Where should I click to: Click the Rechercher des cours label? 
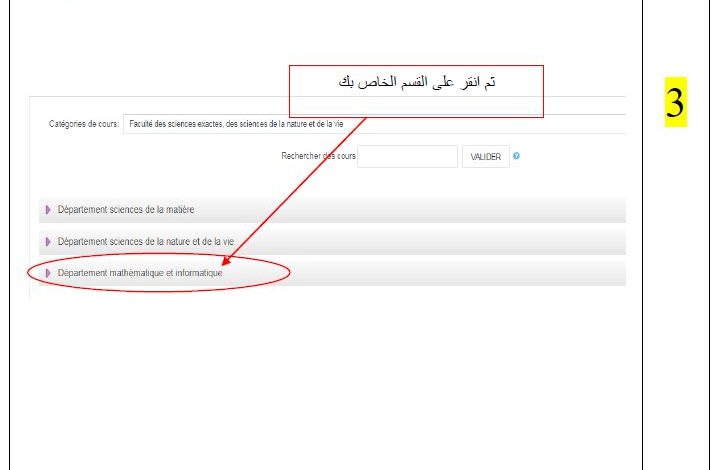click(318, 156)
